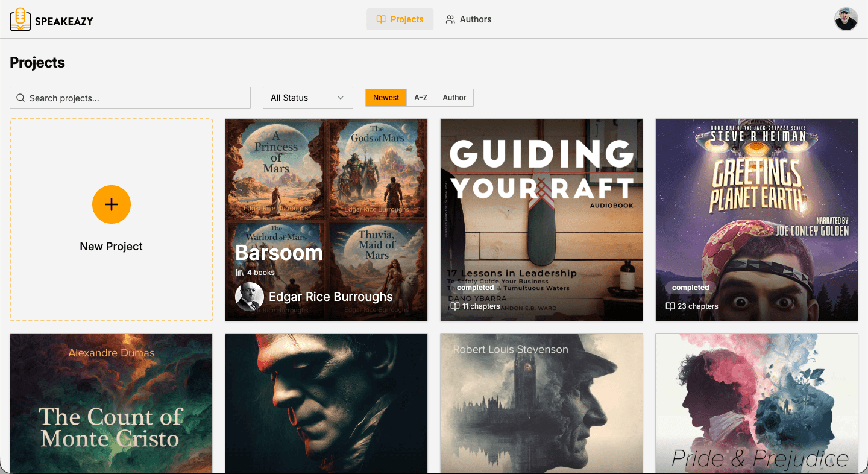Click the Edgar Rice Burroughs author name

(330, 297)
